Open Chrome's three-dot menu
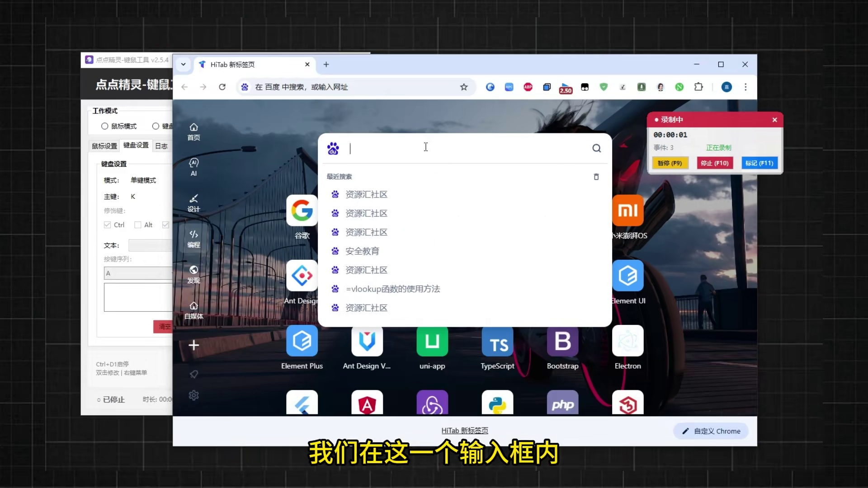 pos(745,87)
